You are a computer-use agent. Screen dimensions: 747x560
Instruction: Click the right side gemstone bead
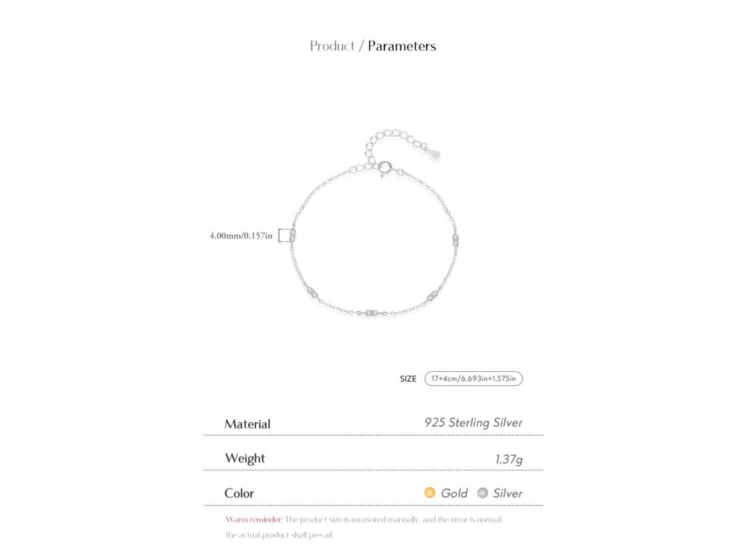pos(456,239)
